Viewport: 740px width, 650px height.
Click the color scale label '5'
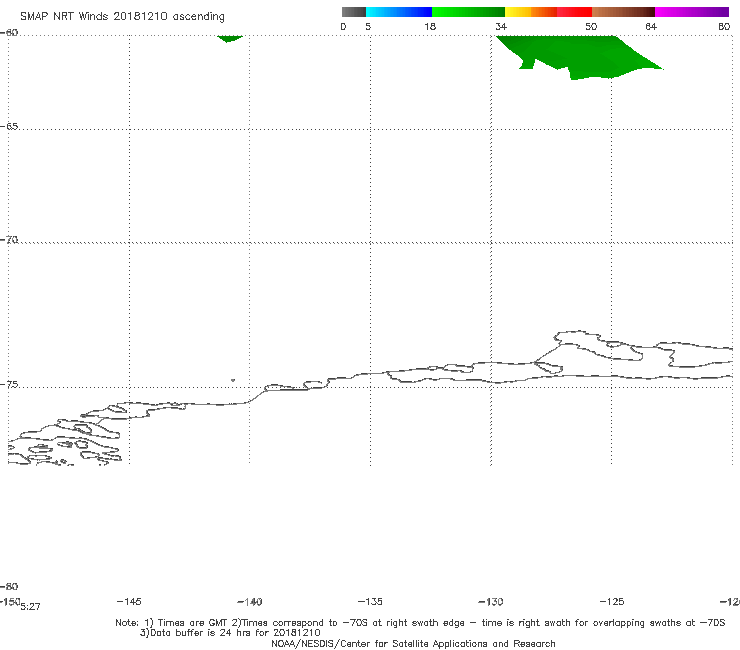click(368, 26)
